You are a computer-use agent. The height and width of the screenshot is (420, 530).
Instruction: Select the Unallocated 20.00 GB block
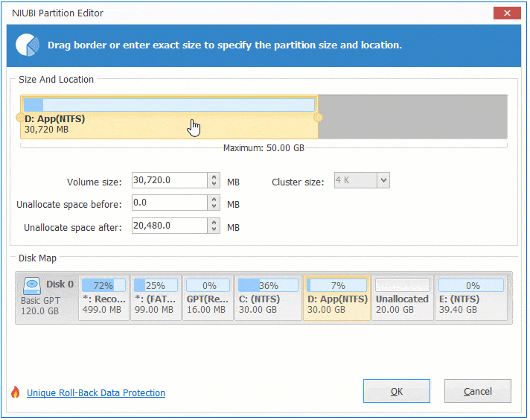402,299
